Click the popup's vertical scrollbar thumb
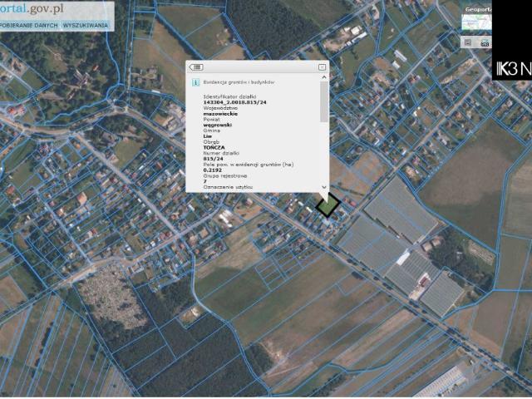 pos(324,101)
